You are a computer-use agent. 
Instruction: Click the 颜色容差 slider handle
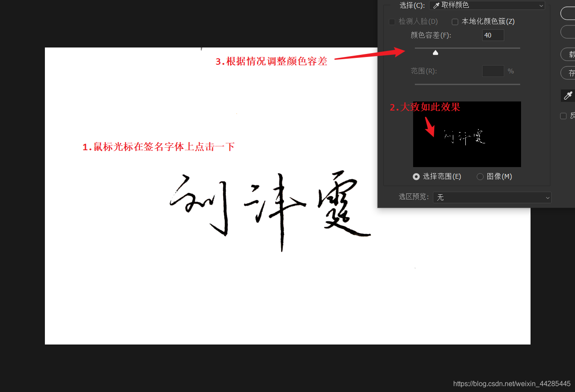point(435,52)
